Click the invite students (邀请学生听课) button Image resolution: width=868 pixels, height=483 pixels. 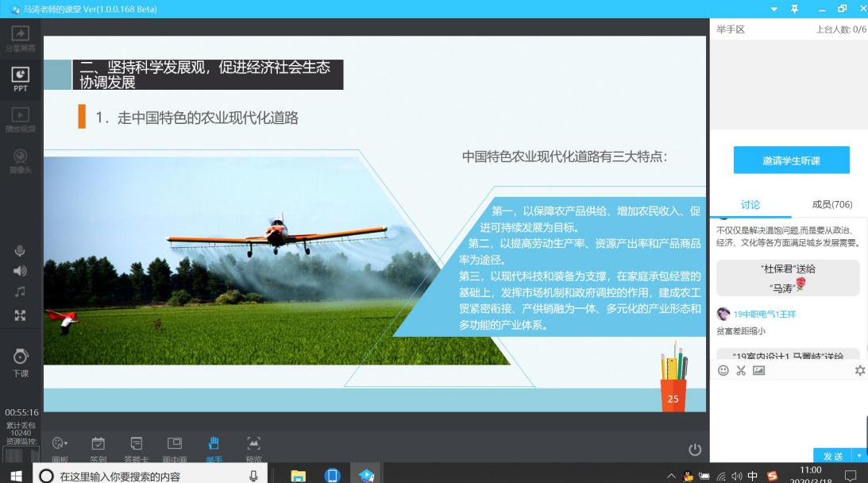(791, 160)
